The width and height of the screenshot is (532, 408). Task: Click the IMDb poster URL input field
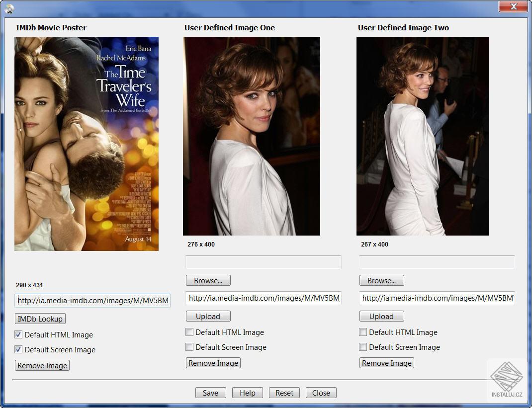tap(92, 300)
